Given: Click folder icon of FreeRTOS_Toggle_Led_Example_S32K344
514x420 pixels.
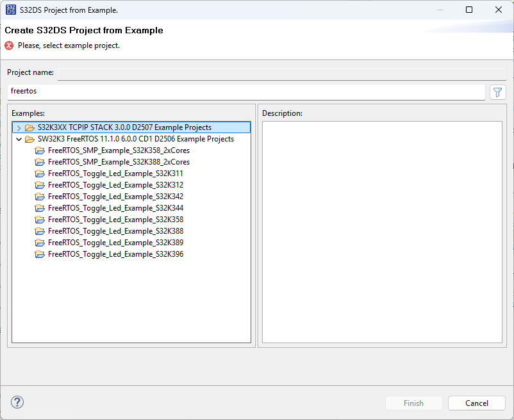Looking at the screenshot, I should tap(40, 208).
